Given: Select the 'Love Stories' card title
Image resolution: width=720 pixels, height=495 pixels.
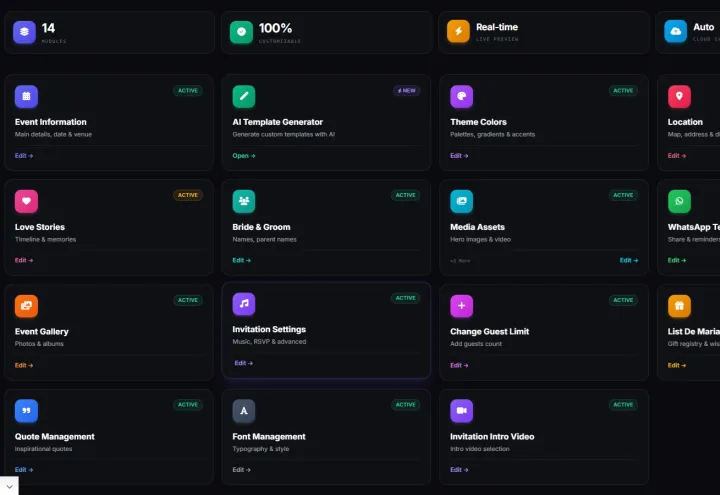Looking at the screenshot, I should 39,227.
